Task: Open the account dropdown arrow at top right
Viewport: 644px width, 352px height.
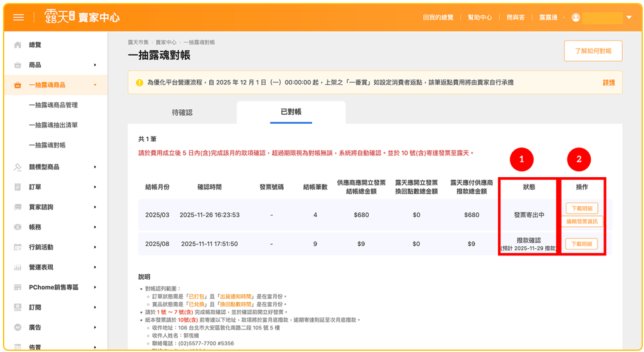Action: click(x=629, y=18)
